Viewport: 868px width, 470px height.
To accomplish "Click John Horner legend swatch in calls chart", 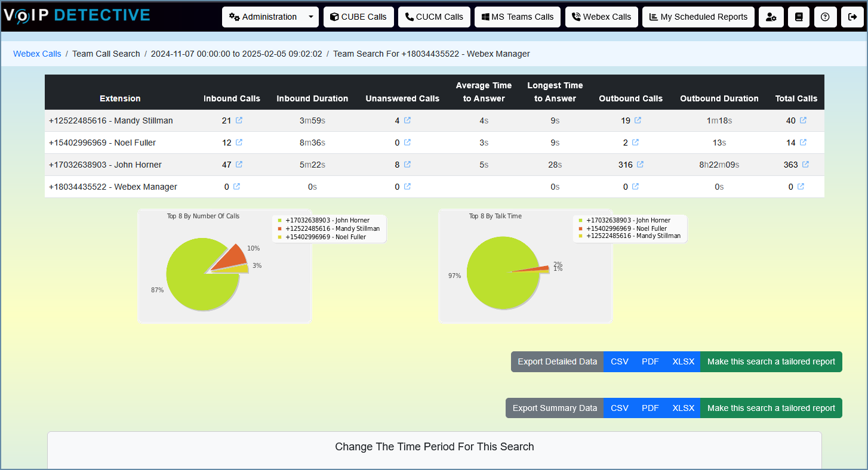I will pyautogui.click(x=279, y=221).
